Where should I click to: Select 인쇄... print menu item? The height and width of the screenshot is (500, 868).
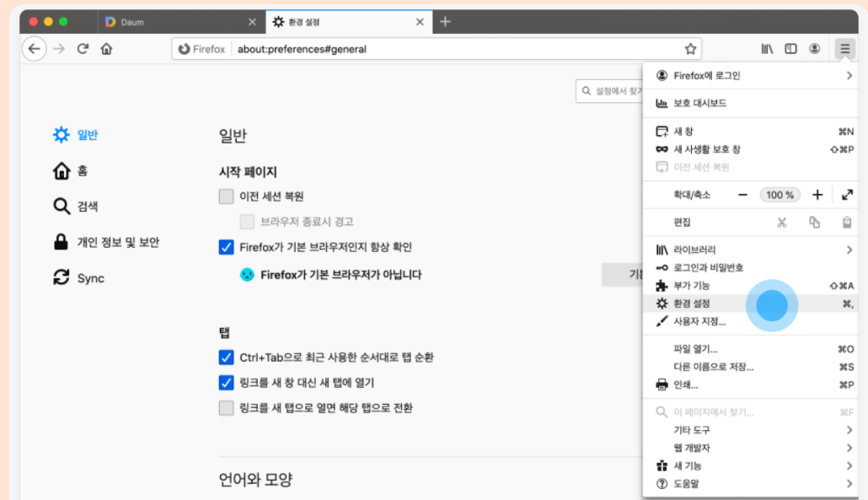pyautogui.click(x=750, y=384)
